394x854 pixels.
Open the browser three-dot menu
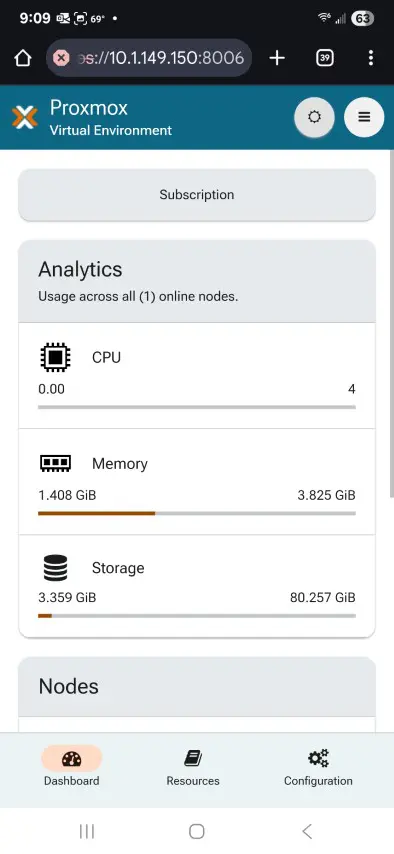pos(371,58)
